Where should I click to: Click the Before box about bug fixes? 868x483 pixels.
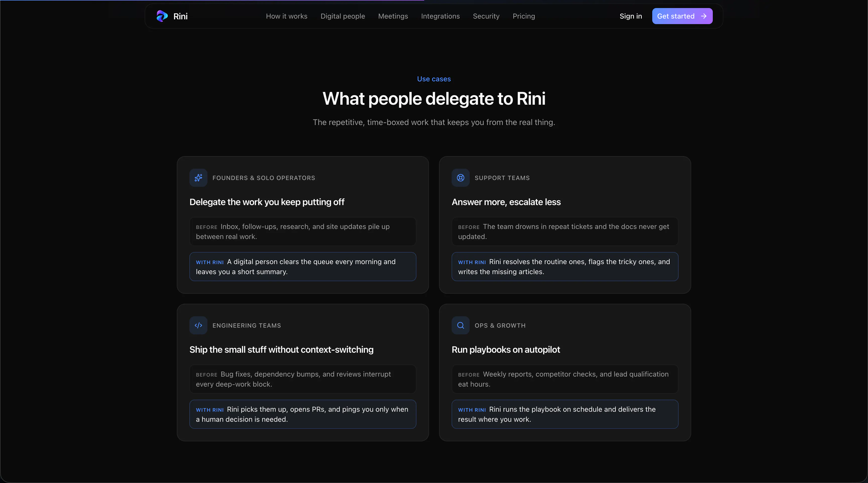(x=303, y=379)
